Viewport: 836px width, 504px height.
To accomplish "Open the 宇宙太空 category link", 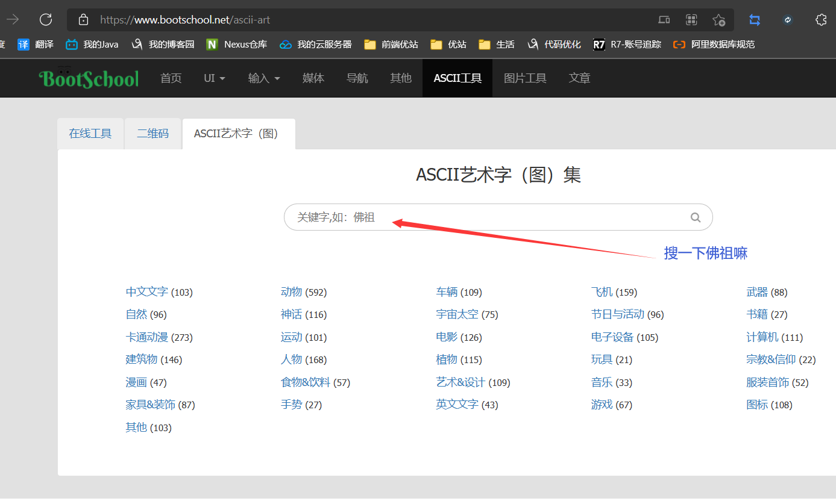I will (457, 314).
